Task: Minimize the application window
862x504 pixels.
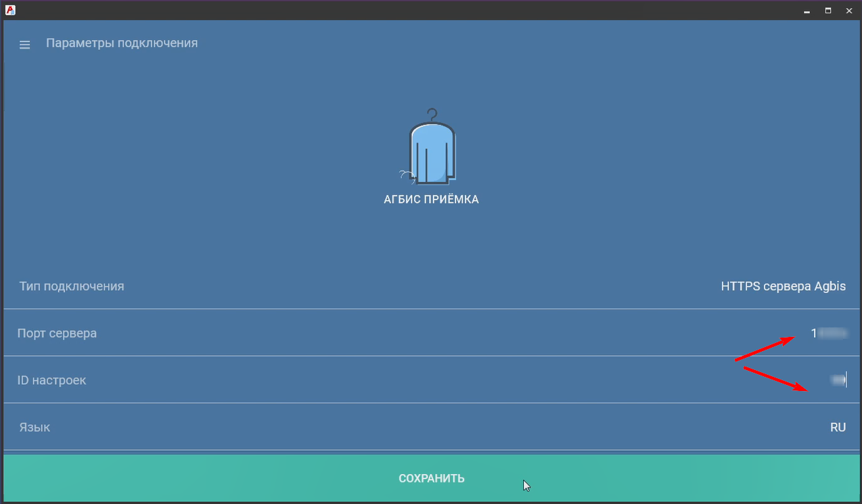Action: (x=807, y=10)
